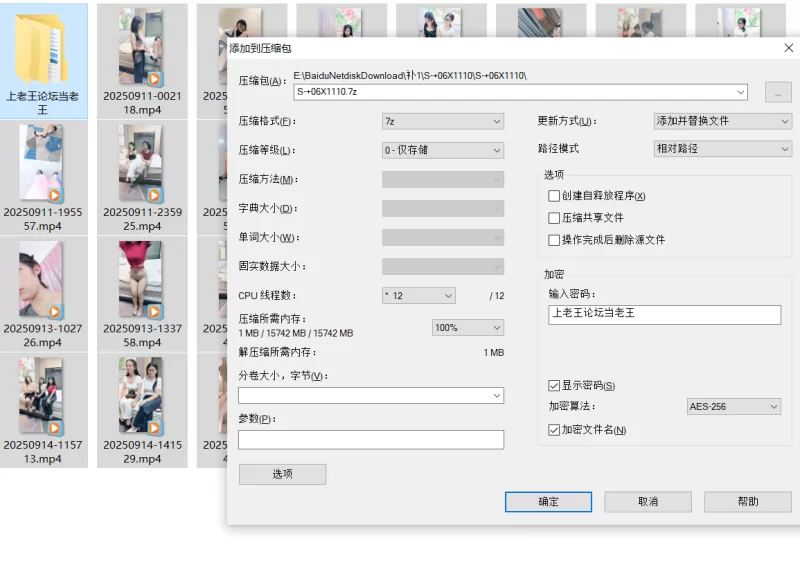The height and width of the screenshot is (583, 800).
Task: Open the 分卷大小 combo box
Action: click(x=371, y=395)
